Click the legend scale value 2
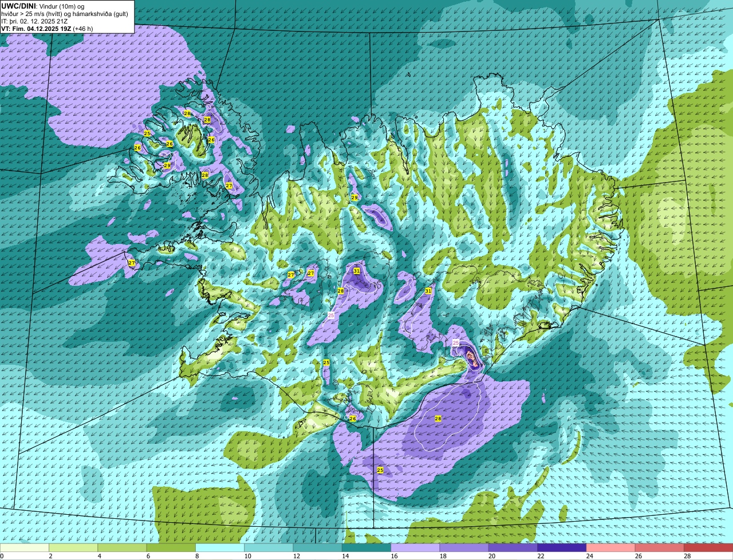Viewport: 733px width, 560px height. tap(50, 556)
